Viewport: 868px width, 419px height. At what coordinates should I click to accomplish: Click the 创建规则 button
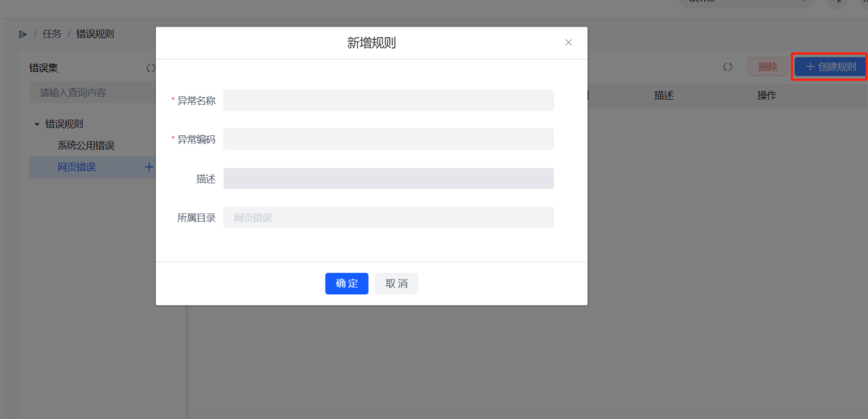(830, 67)
